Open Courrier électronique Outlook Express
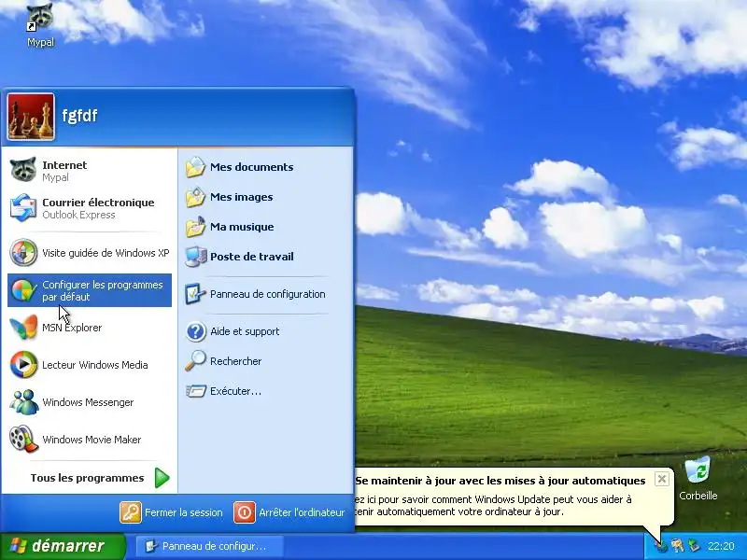747x560 pixels. tap(90, 208)
